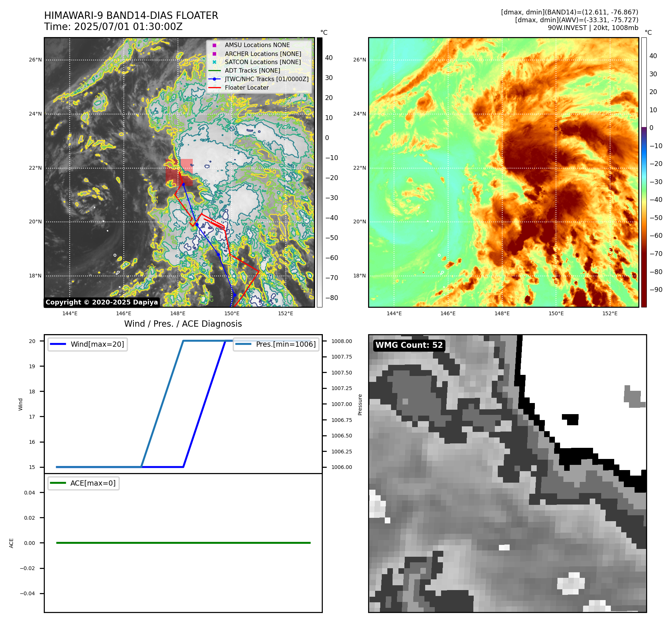Click '18°N' latitude label on right map

coord(360,276)
